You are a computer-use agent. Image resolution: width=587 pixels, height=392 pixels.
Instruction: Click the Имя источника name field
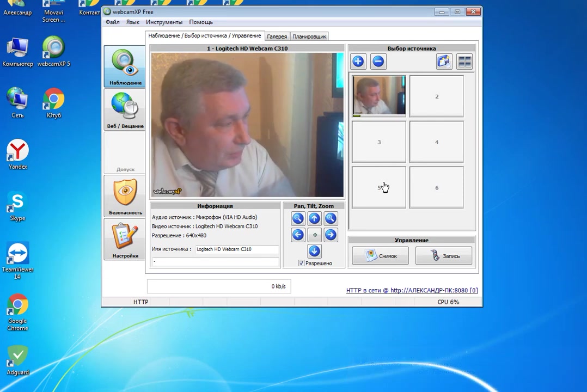237,249
